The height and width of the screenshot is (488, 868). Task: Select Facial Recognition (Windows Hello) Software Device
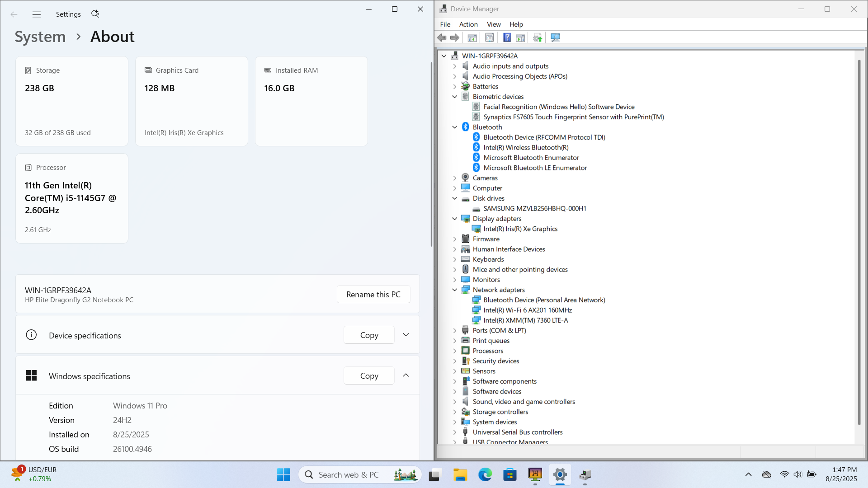(x=559, y=107)
